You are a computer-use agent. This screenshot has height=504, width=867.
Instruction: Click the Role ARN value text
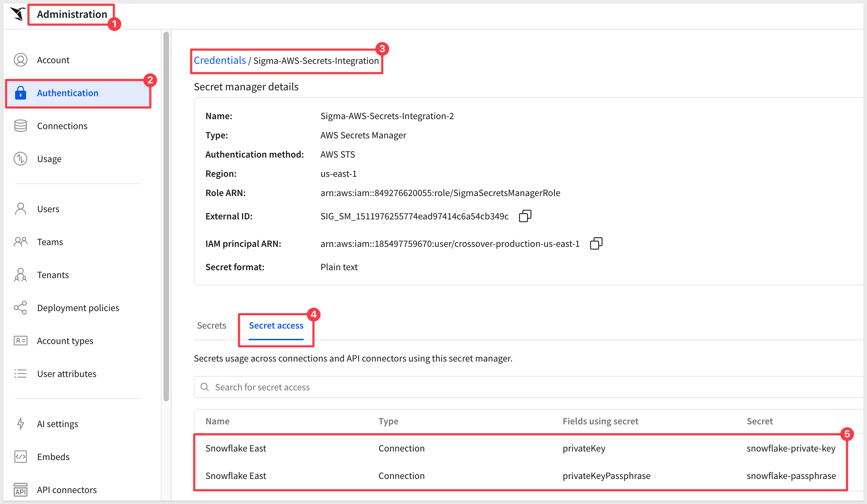pyautogui.click(x=440, y=193)
